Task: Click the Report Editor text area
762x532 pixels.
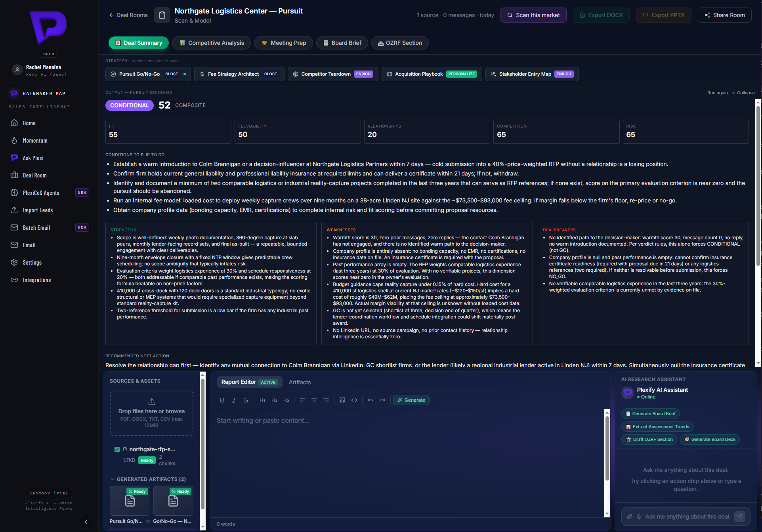Action: pos(408,463)
